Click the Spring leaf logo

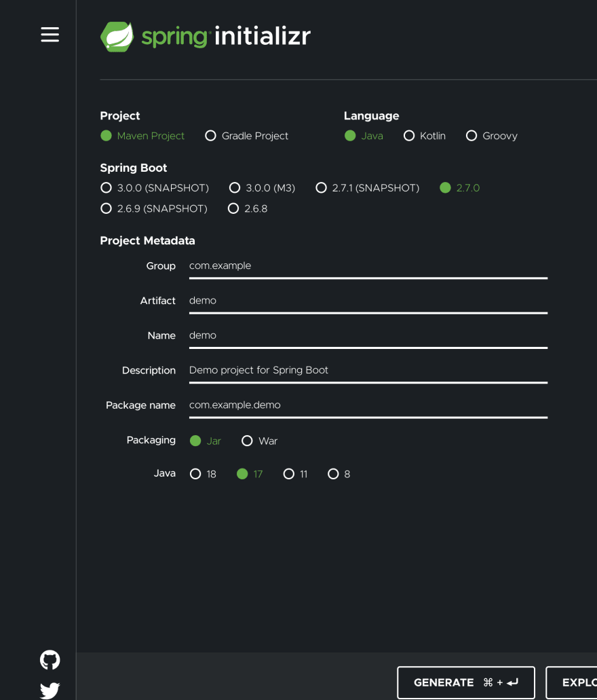pyautogui.click(x=117, y=37)
